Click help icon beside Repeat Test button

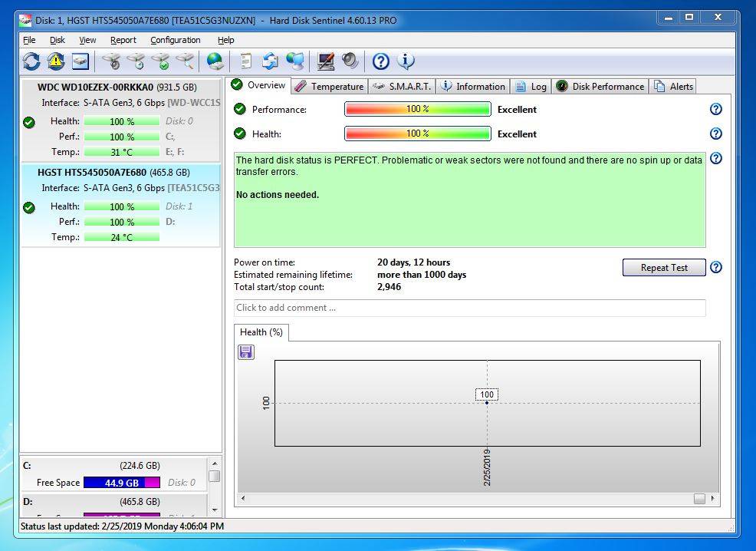pyautogui.click(x=715, y=268)
